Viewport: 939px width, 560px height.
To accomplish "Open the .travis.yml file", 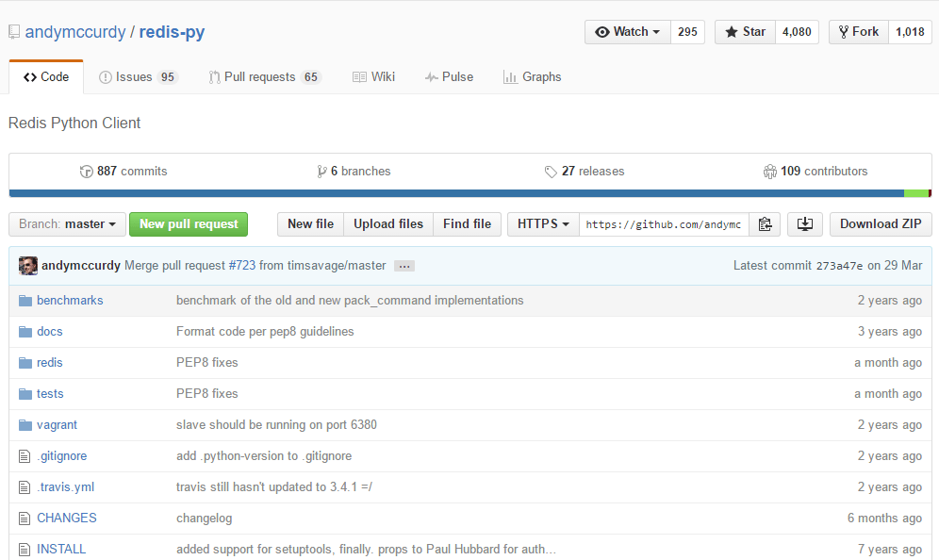I will (66, 486).
